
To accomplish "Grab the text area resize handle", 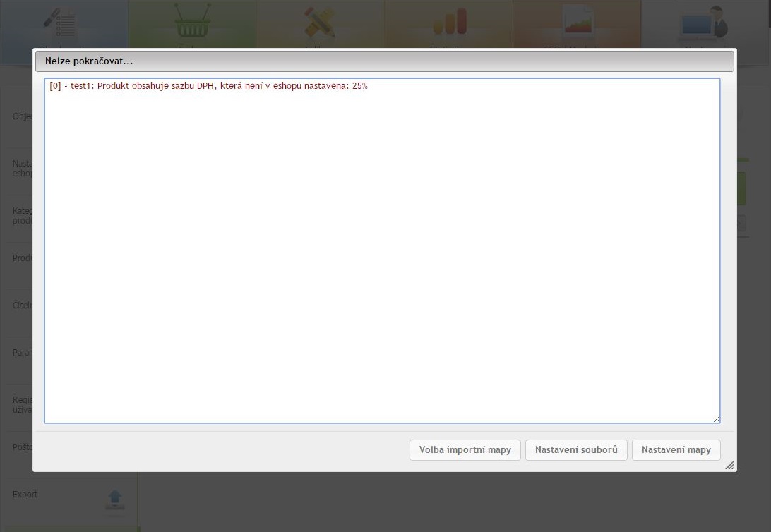I will [x=717, y=420].
